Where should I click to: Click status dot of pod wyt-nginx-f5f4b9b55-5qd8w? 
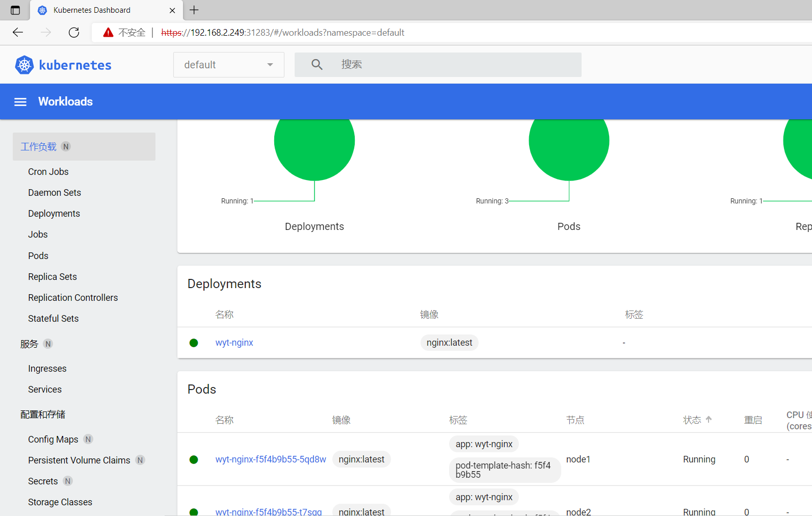194,459
